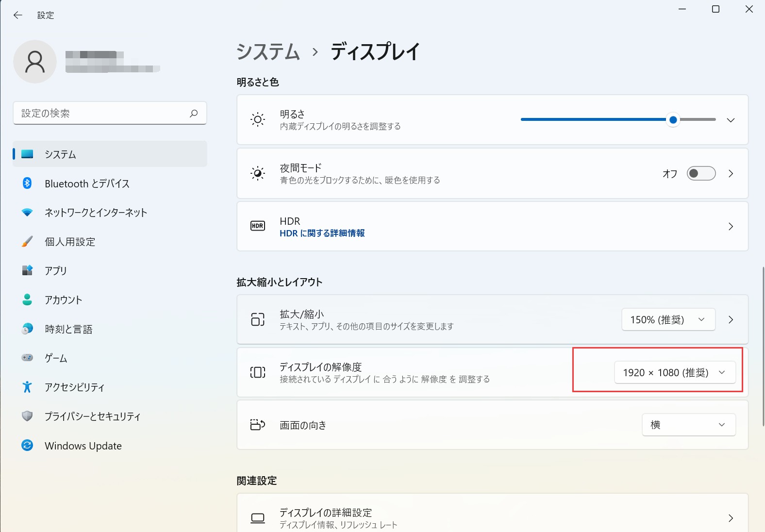Click the プライバシーとセキュリティ shield icon
Image resolution: width=765 pixels, height=532 pixels.
point(27,416)
